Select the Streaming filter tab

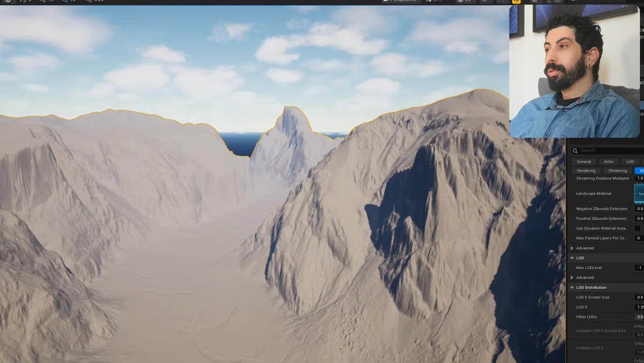tap(618, 171)
